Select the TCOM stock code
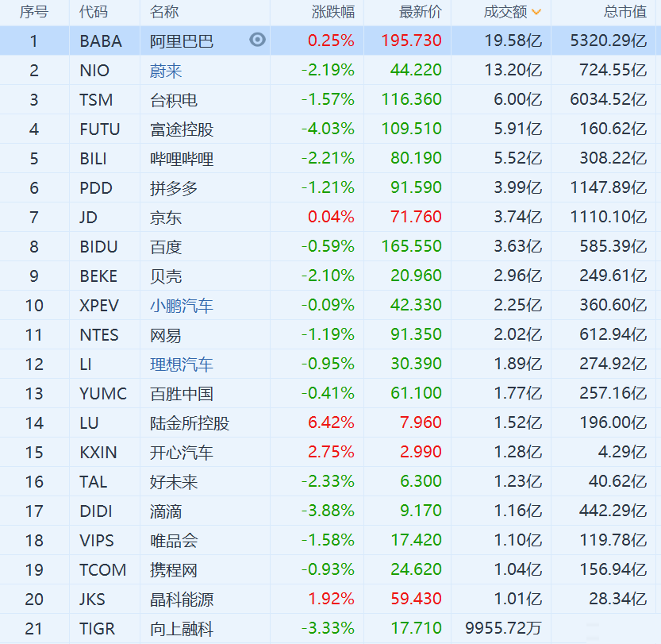 (103, 570)
